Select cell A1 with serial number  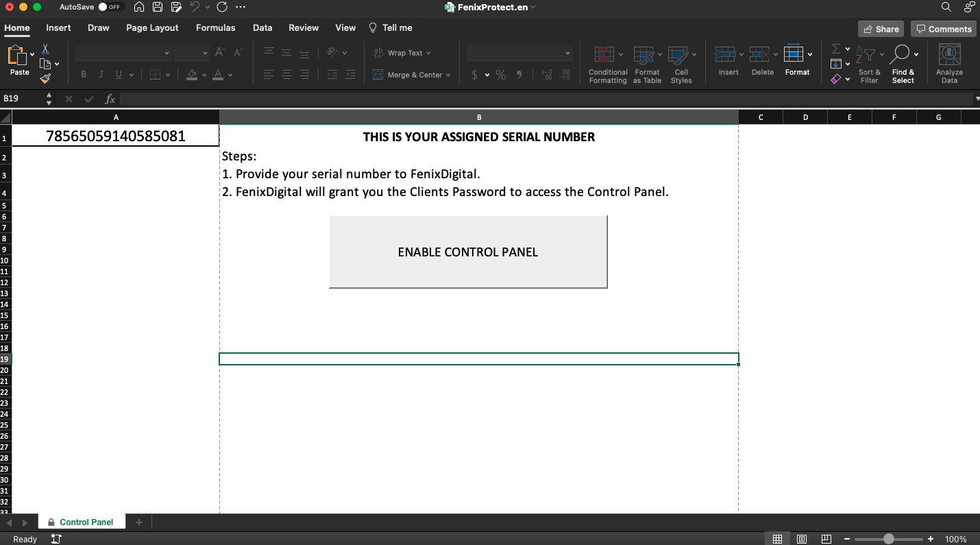coord(116,136)
